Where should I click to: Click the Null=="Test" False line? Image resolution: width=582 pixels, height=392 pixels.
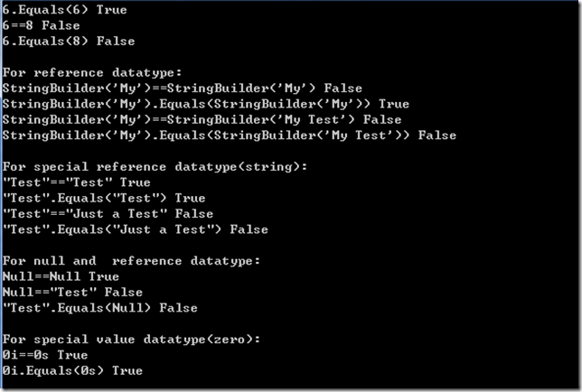(72, 293)
